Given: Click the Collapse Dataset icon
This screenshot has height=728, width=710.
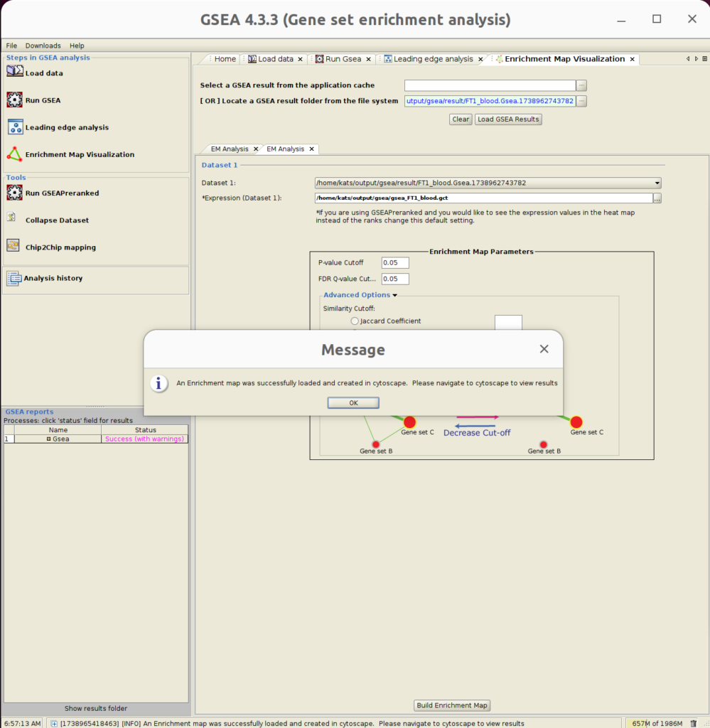Looking at the screenshot, I should [x=11, y=218].
